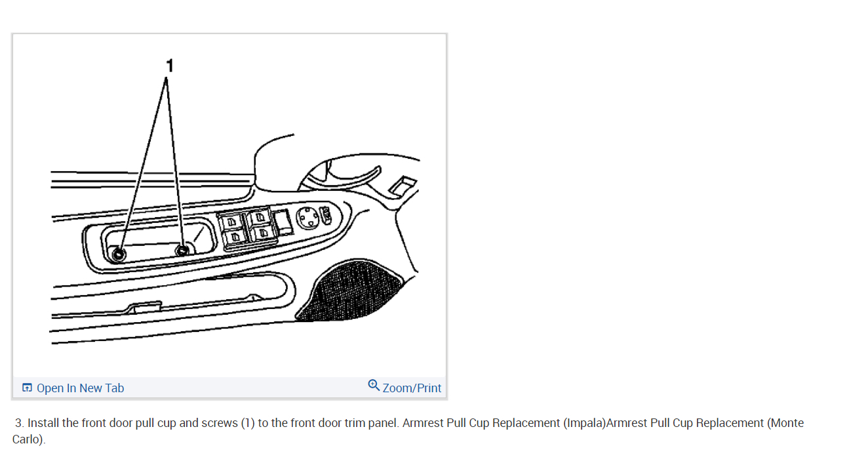
Task: Click callout number 1 in the diagram
Action: (x=170, y=66)
